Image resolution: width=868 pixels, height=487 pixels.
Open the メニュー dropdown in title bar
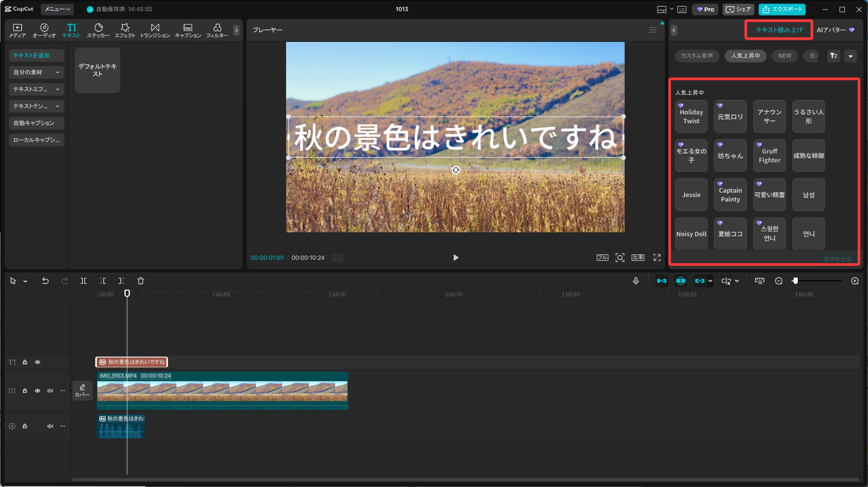tap(57, 9)
